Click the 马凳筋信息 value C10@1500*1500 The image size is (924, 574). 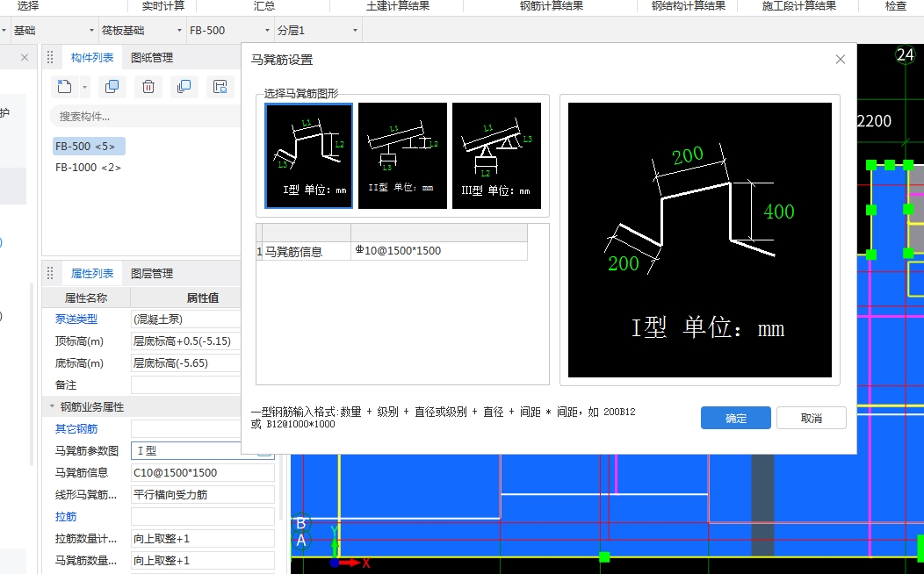(203, 473)
